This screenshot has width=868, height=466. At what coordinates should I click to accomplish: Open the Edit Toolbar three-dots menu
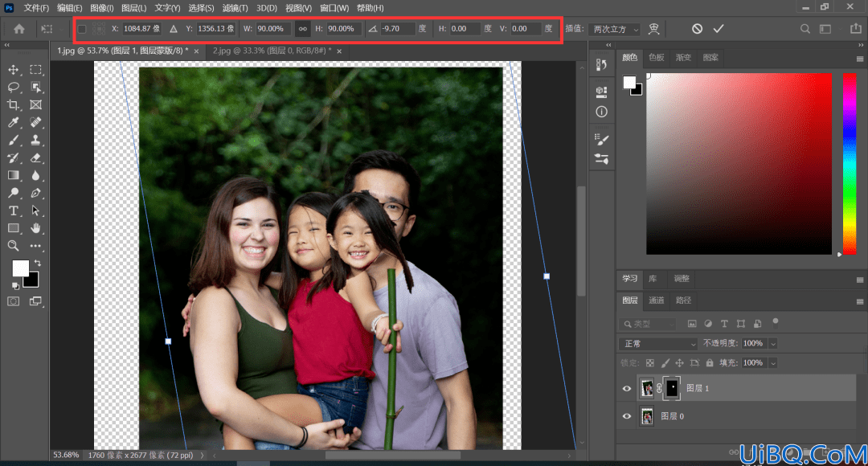point(35,246)
